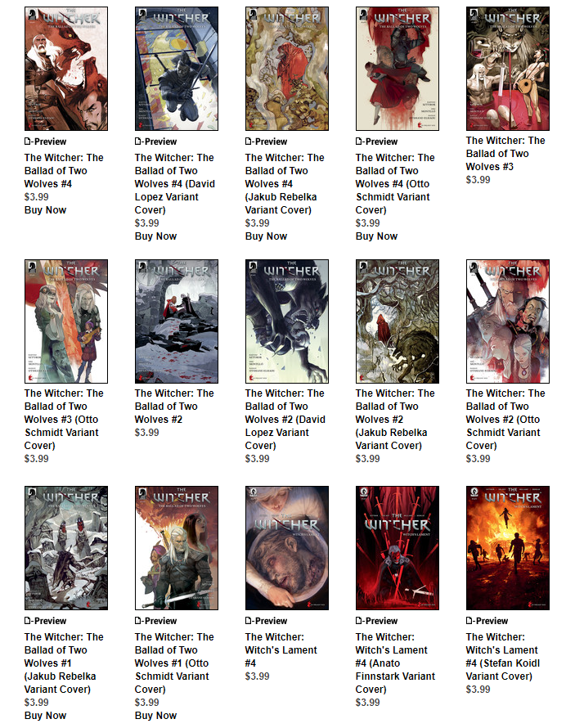Buy Now the #4 David Lopez Variant
Image resolution: width=575 pixels, height=728 pixels.
155,236
